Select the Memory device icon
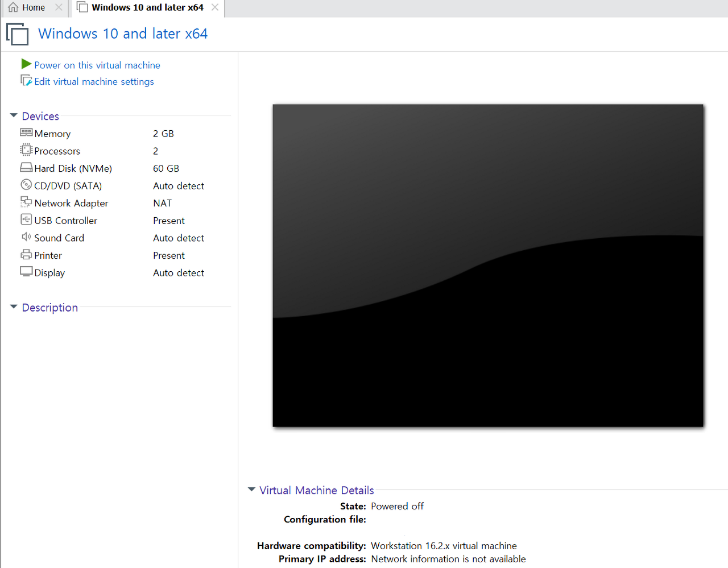Image resolution: width=728 pixels, height=568 pixels. 26,132
